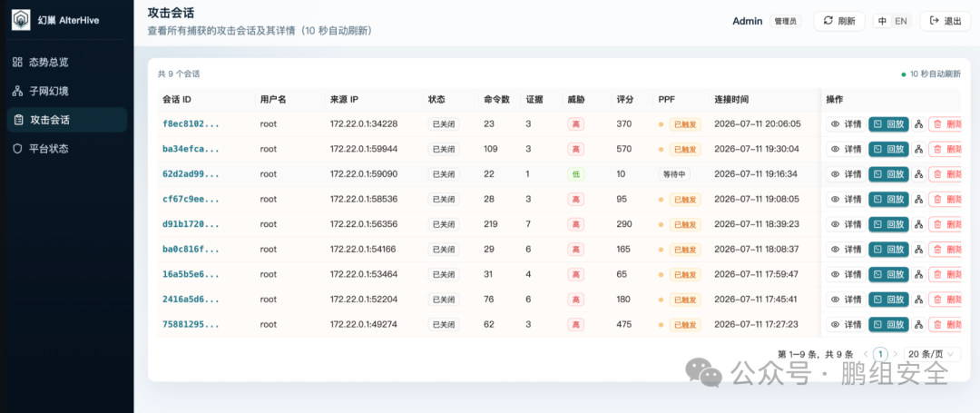Screen dimensions: 980x413
Task: Open 子网幻境 in the sidebar
Action: 67,91
